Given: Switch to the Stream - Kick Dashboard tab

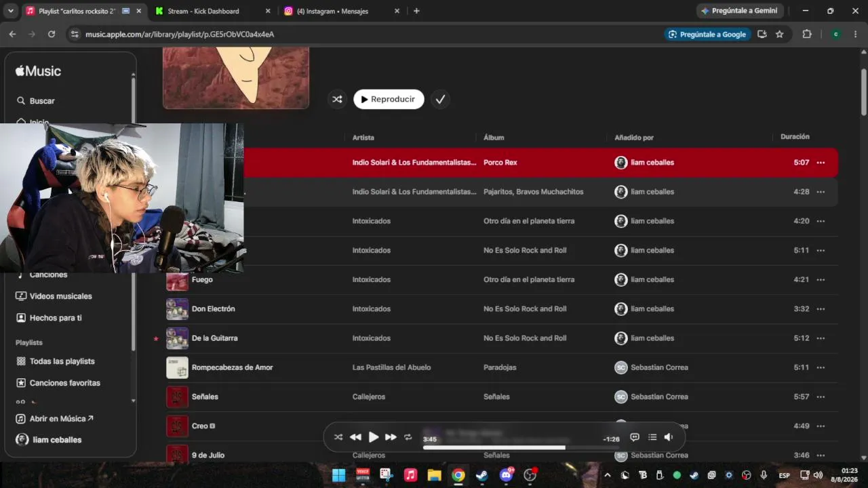Looking at the screenshot, I should [x=211, y=11].
